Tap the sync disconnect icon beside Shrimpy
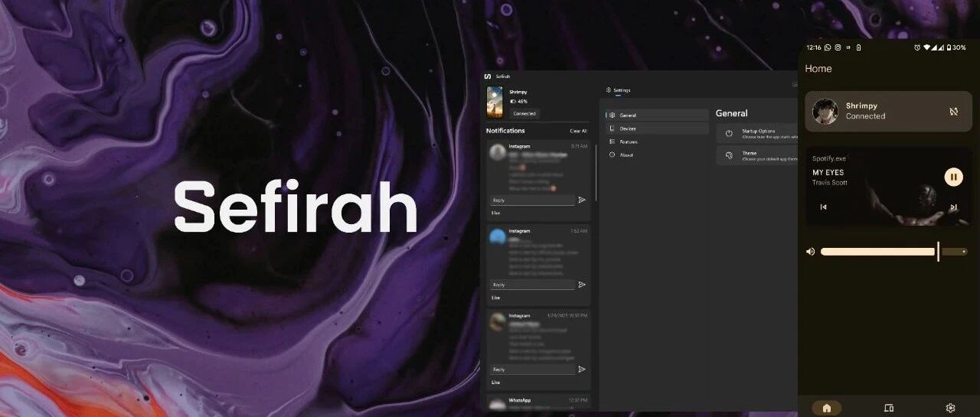This screenshot has height=417, width=980. pos(953,112)
